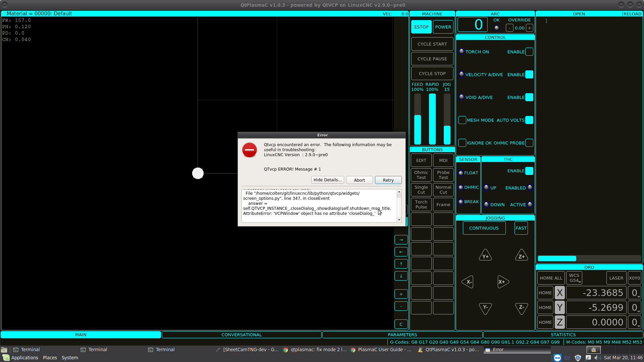Jog Z+ with the triangle arrow
Image resolution: width=644 pixels, height=362 pixels.
(x=522, y=255)
